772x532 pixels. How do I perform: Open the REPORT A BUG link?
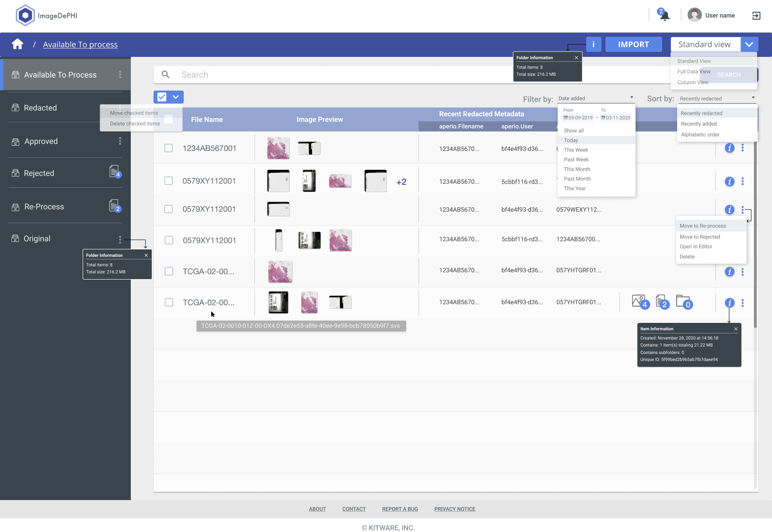(400, 509)
